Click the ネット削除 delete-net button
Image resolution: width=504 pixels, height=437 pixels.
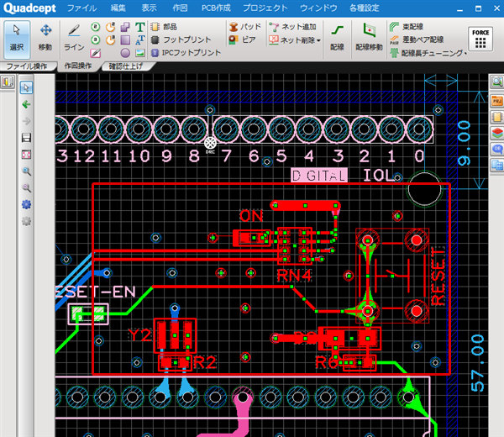pos(291,39)
